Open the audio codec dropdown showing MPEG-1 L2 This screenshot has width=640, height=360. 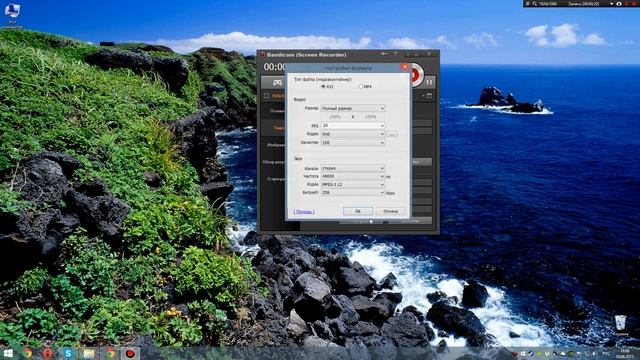pyautogui.click(x=353, y=184)
